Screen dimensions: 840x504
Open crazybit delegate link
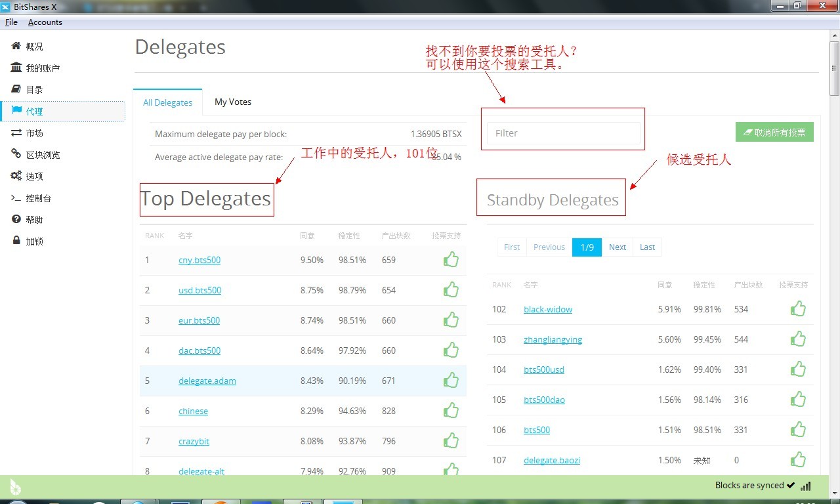coord(194,441)
